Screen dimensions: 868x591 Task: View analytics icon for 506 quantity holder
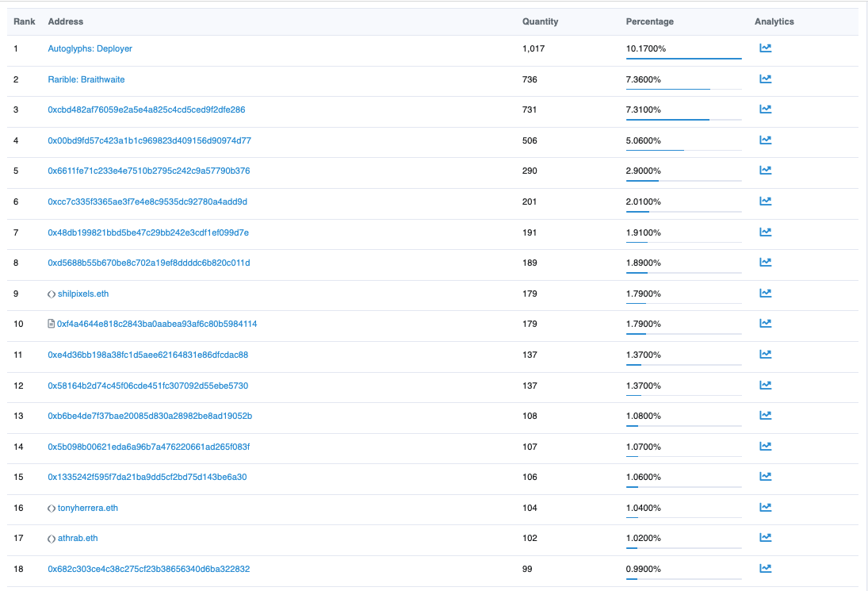[x=765, y=140]
